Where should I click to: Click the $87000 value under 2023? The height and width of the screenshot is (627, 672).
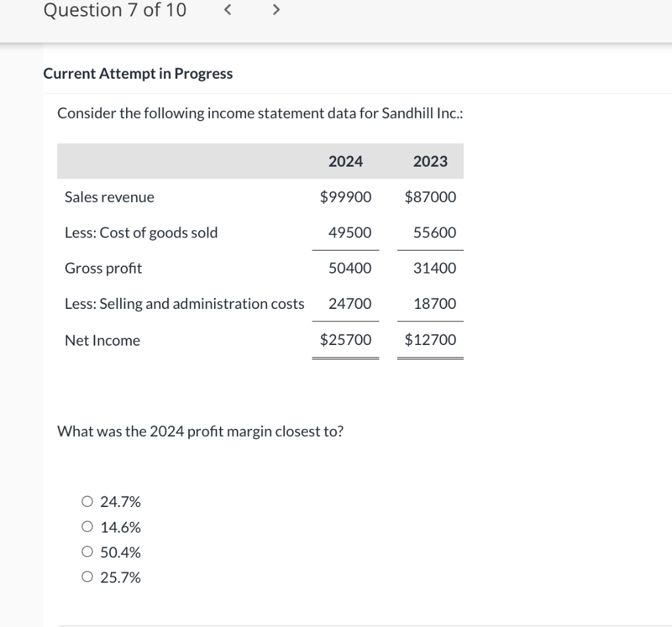point(430,197)
